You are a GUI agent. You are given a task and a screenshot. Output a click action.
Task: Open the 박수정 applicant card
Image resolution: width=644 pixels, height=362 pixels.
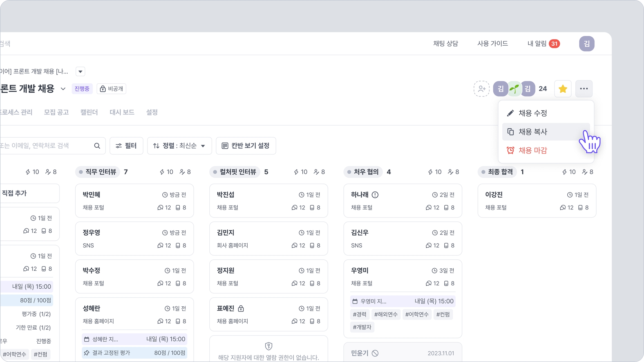(134, 276)
